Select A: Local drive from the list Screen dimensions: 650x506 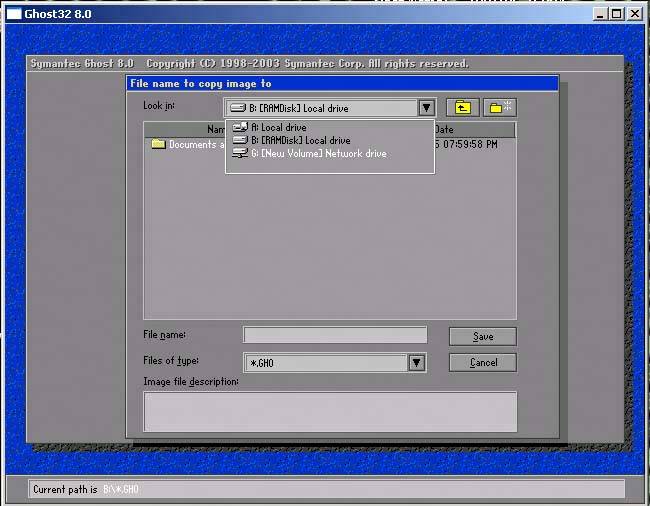click(x=269, y=127)
